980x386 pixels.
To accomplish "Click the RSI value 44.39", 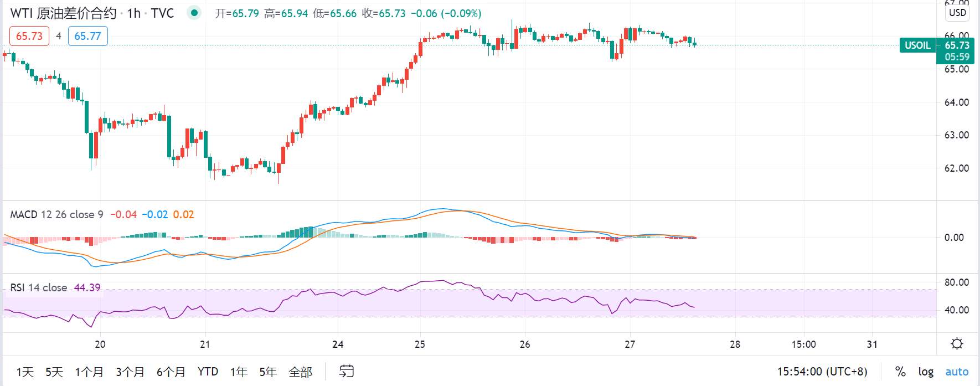I will [87, 287].
